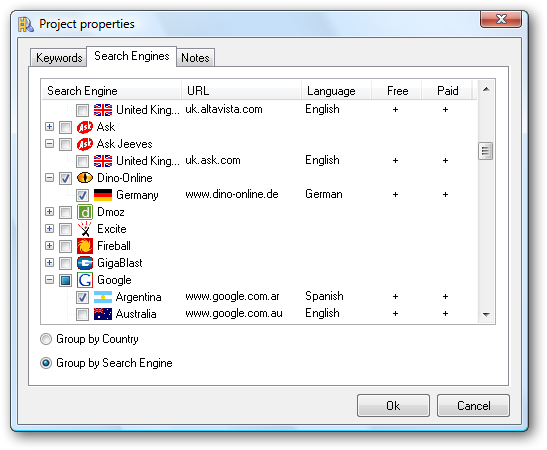
Task: Select the Dmoz green icon
Action: (85, 212)
